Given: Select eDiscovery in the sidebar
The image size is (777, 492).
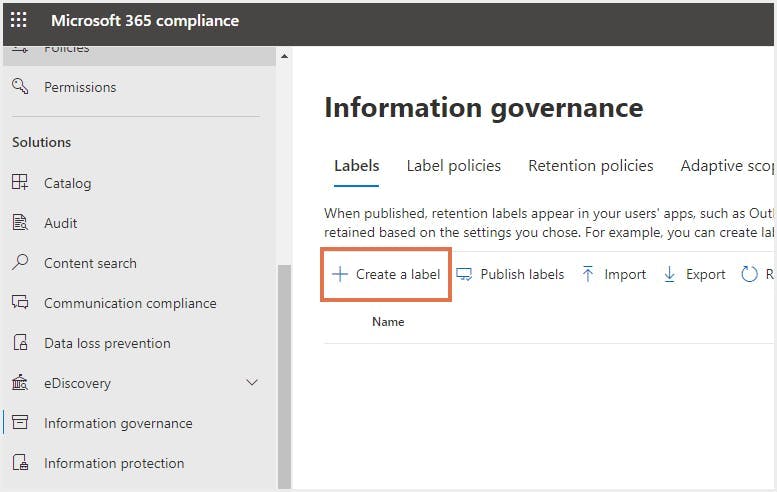Looking at the screenshot, I should [x=77, y=383].
